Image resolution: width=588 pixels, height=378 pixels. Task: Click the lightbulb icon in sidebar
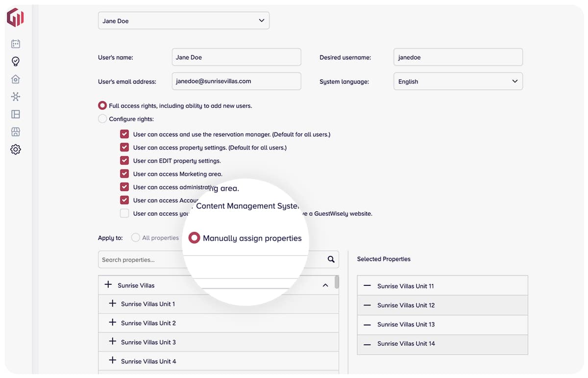pos(16,61)
